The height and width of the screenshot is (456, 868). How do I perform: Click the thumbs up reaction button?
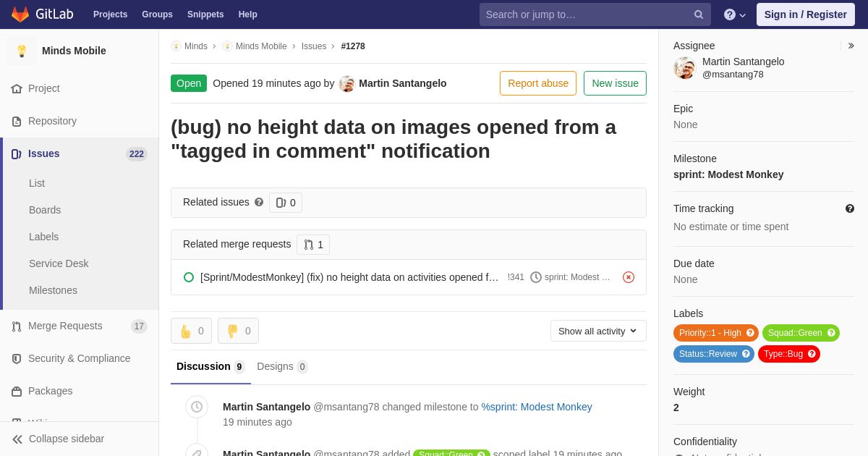pos(191,331)
